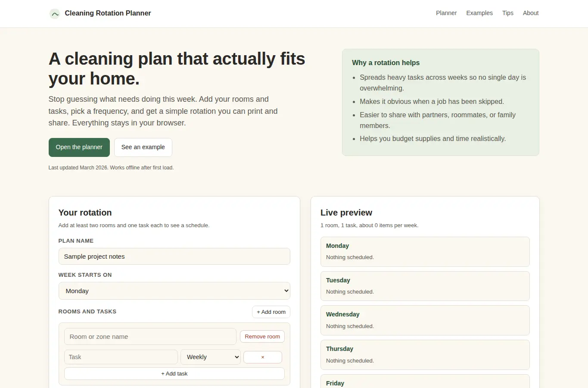Image resolution: width=588 pixels, height=388 pixels.
Task: Click the Last updated March 2026 note
Action: tap(111, 167)
